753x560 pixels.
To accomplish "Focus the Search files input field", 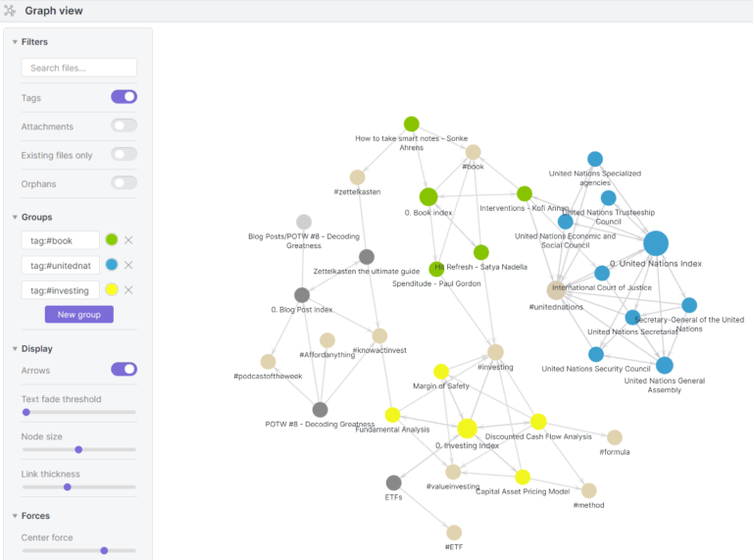I will [x=78, y=68].
